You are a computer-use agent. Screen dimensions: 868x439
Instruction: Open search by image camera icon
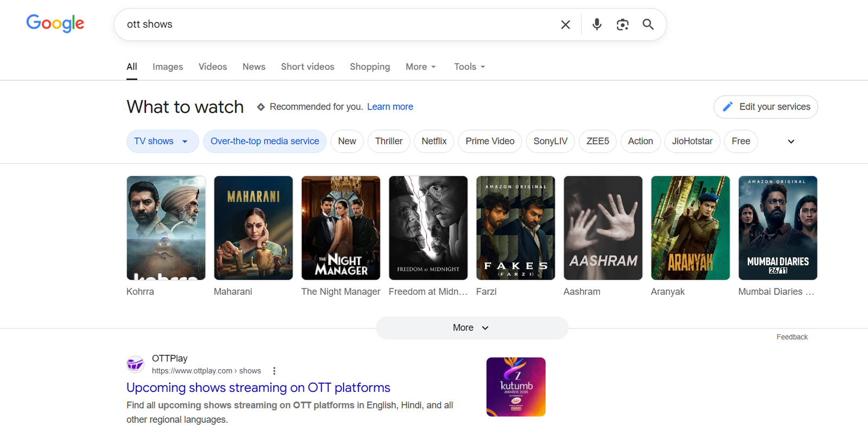pyautogui.click(x=622, y=24)
